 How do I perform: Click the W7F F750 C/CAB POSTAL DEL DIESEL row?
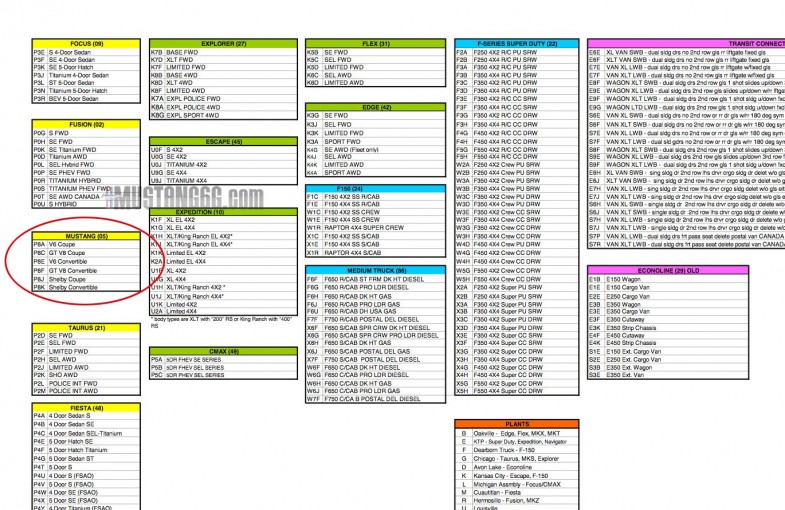click(x=375, y=399)
